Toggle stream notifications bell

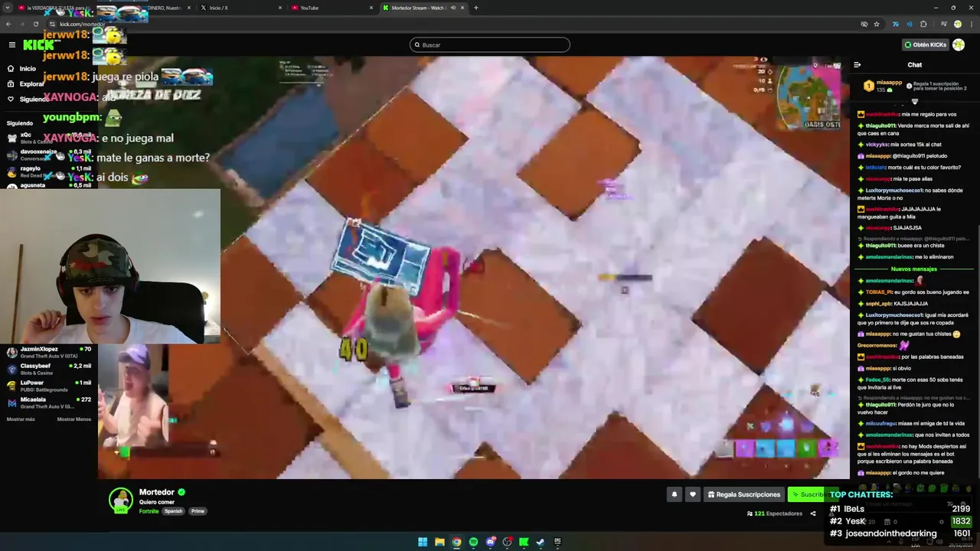pyautogui.click(x=675, y=494)
